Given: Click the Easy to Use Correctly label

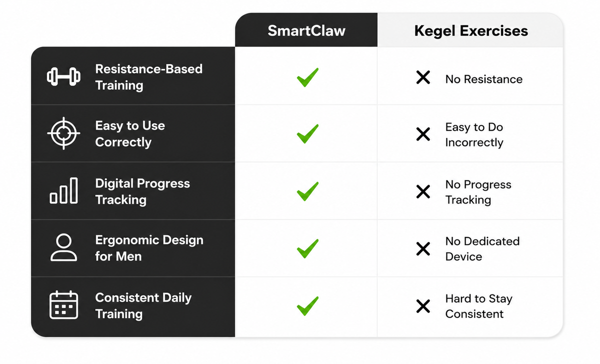Looking at the screenshot, I should coord(130,134).
